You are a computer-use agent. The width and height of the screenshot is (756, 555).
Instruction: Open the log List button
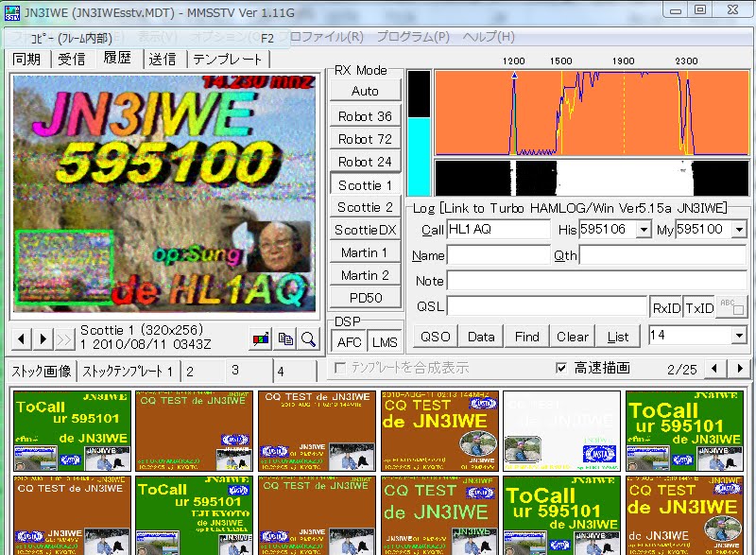[618, 336]
